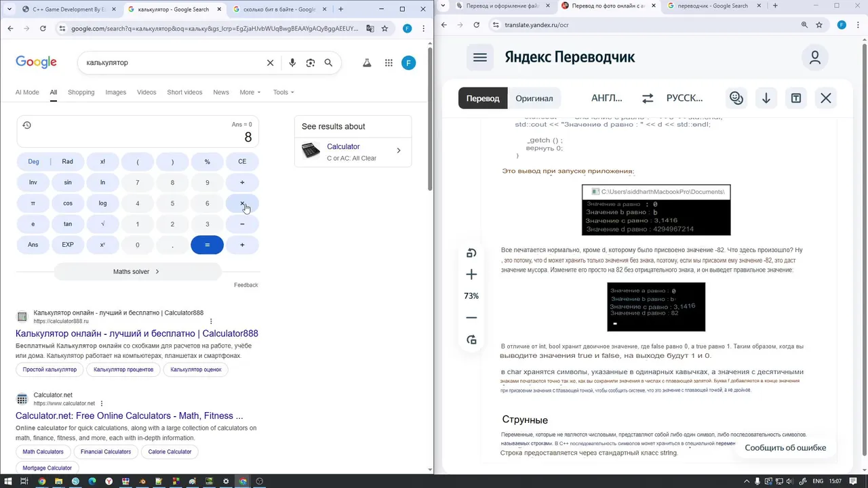This screenshot has height=488, width=868.
Task: Close the translated image with X
Action: tap(826, 98)
